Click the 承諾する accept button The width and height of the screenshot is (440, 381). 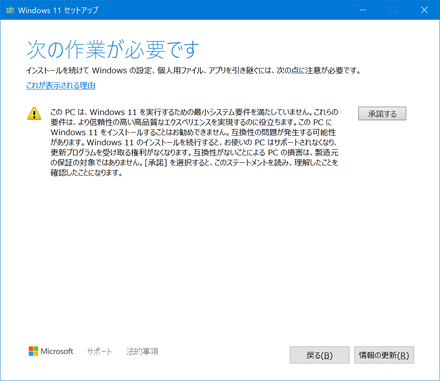click(382, 114)
